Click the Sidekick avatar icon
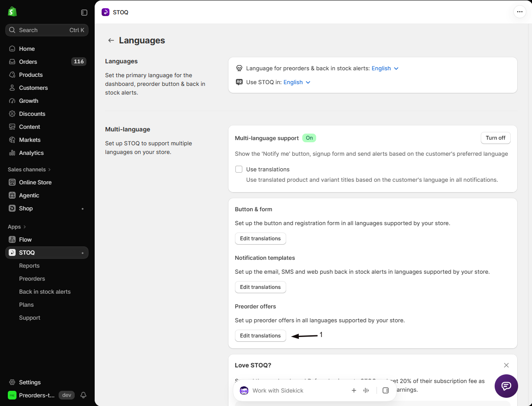This screenshot has height=406, width=532. [244, 390]
